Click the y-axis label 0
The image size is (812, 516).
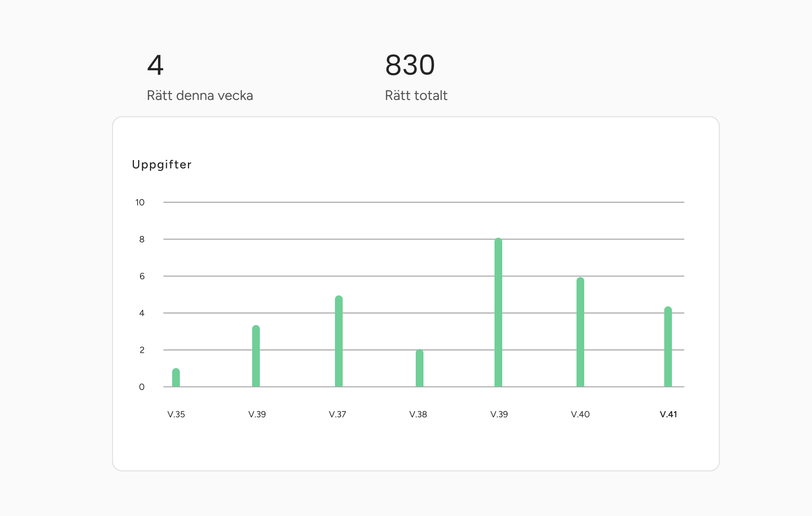(x=142, y=387)
